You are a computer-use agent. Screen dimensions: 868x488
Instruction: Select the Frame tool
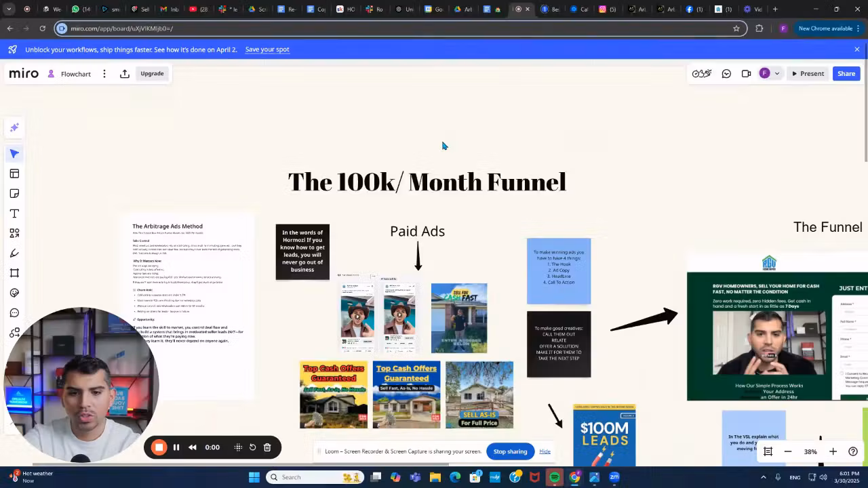14,273
